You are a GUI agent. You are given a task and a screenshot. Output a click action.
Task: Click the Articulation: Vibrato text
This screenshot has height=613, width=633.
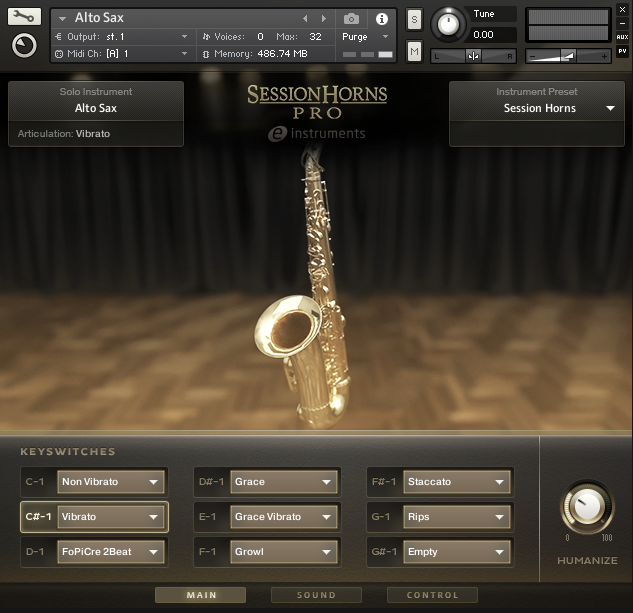[64, 134]
